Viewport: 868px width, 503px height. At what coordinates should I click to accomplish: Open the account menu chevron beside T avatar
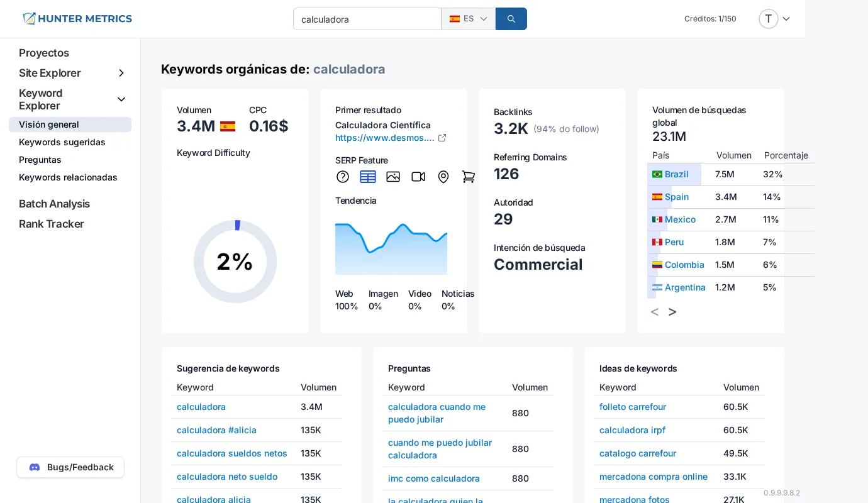coord(786,19)
